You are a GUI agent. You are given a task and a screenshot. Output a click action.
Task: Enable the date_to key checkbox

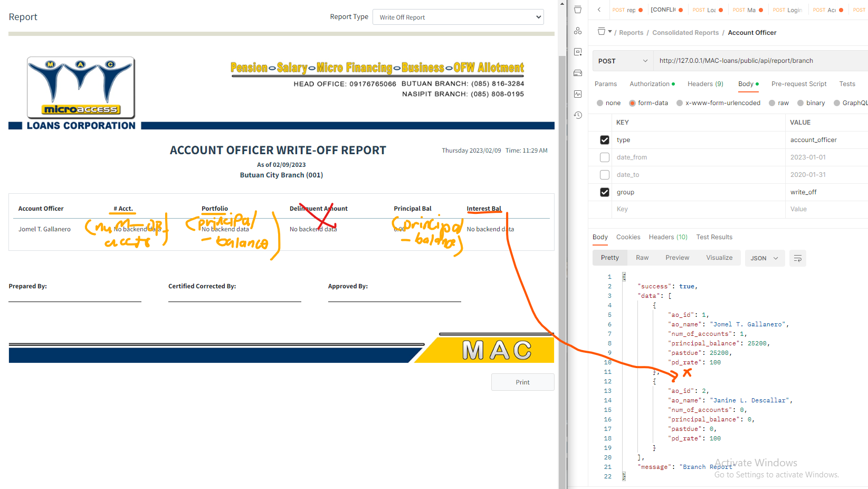point(604,174)
